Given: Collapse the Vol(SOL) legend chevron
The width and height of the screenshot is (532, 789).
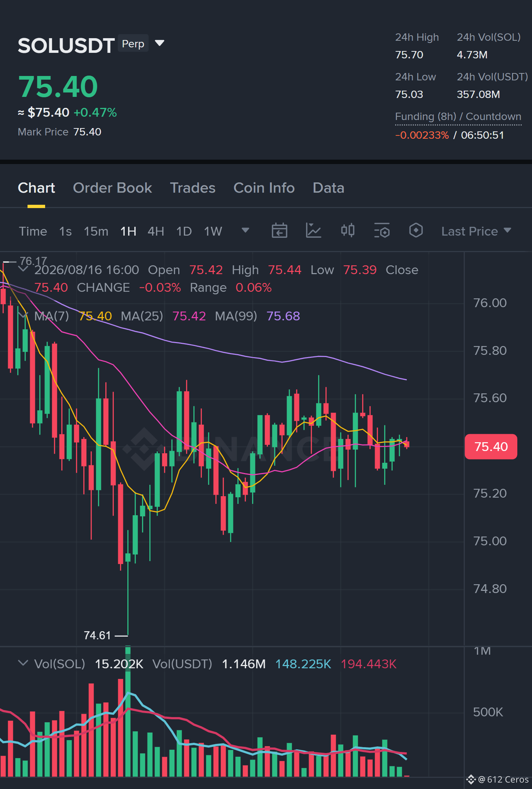Looking at the screenshot, I should tap(23, 663).
